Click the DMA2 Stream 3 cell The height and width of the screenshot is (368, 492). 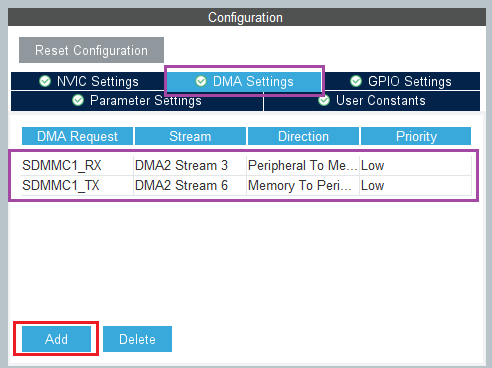(190, 165)
